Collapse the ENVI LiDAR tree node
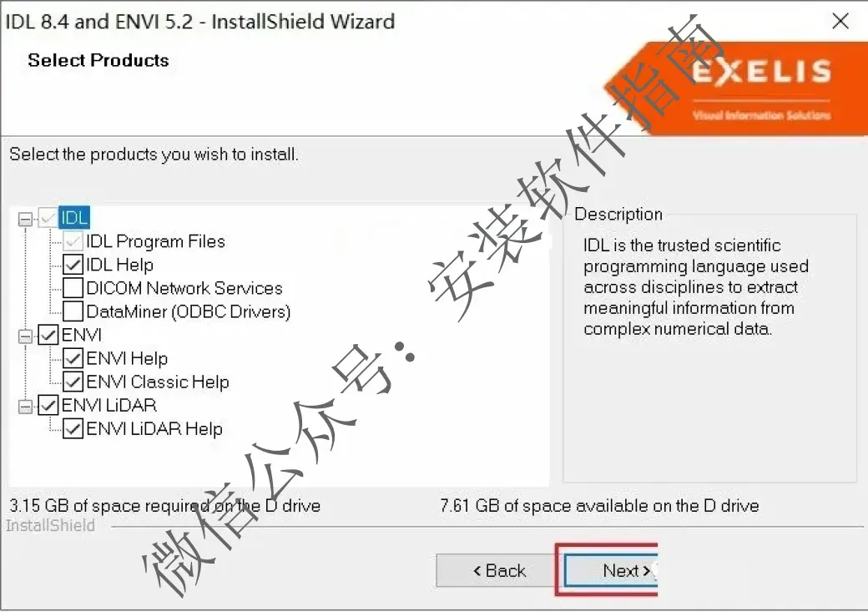This screenshot has height=612, width=868. [26, 406]
